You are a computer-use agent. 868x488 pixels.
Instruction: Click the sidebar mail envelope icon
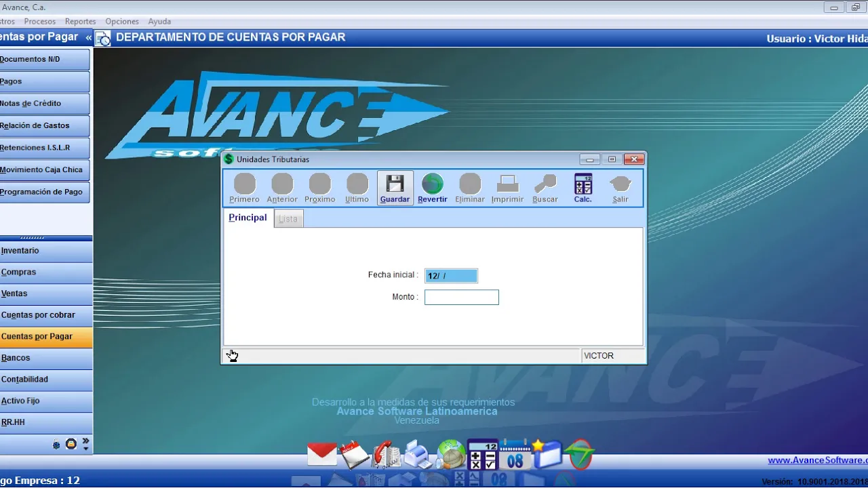tap(71, 445)
